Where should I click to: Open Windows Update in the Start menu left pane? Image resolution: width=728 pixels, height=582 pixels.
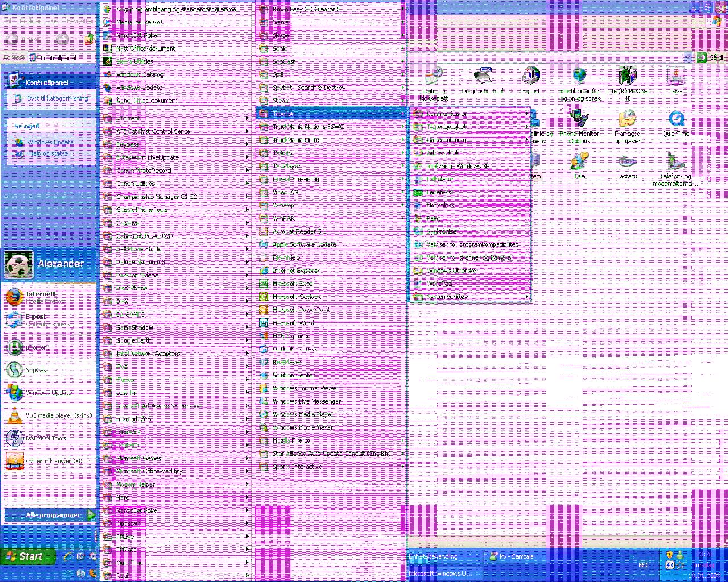(48, 393)
